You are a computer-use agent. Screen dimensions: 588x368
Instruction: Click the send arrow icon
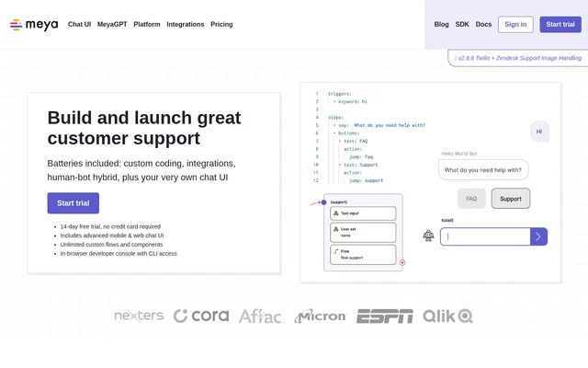coord(538,236)
